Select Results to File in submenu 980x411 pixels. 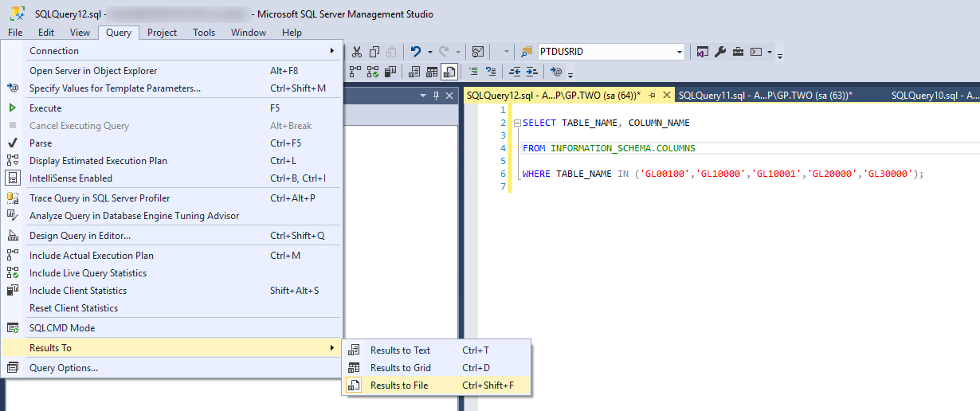click(x=437, y=386)
